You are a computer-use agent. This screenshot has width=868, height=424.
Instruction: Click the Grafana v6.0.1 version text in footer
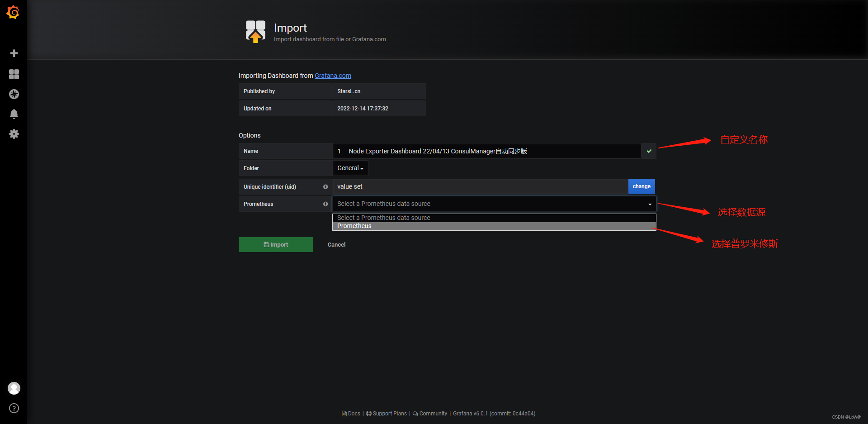point(494,414)
